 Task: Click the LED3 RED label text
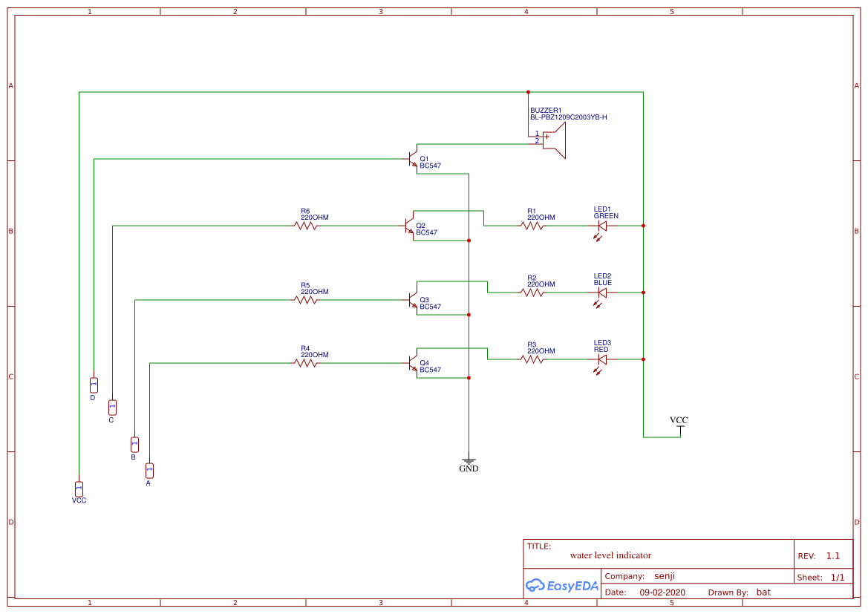coord(602,346)
